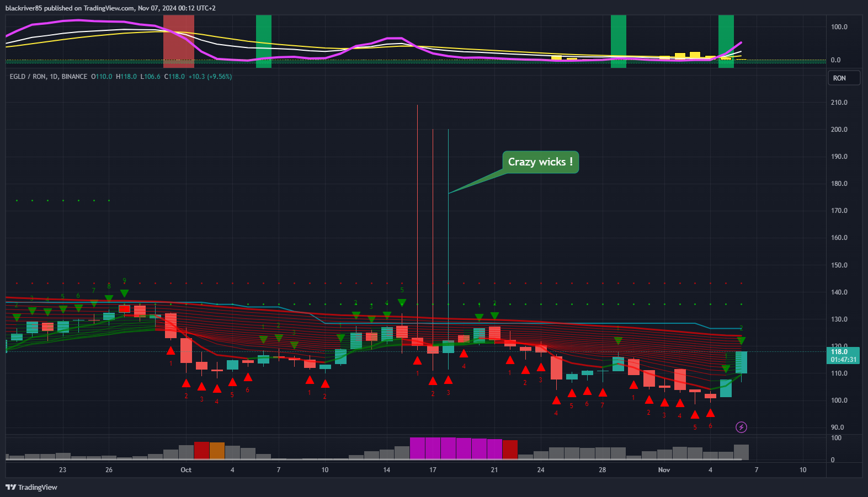This screenshot has width=868, height=497.
Task: Click the current price label 118.0
Action: 839,352
